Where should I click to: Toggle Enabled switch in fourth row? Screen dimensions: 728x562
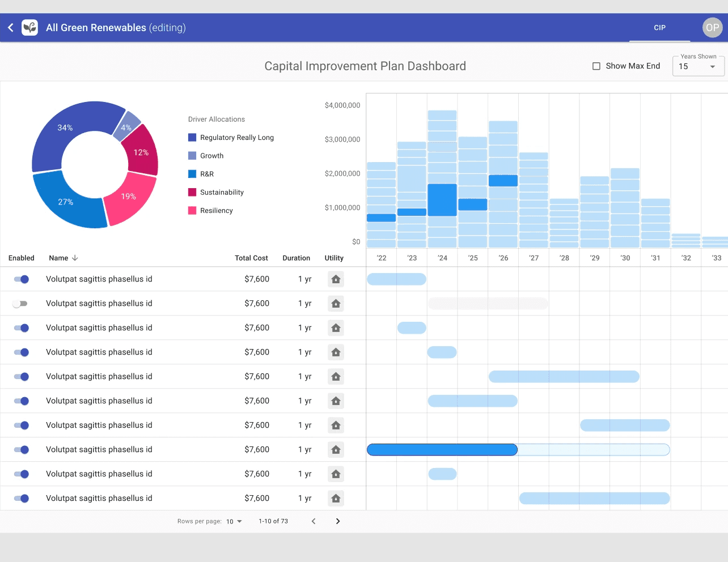pyautogui.click(x=22, y=352)
